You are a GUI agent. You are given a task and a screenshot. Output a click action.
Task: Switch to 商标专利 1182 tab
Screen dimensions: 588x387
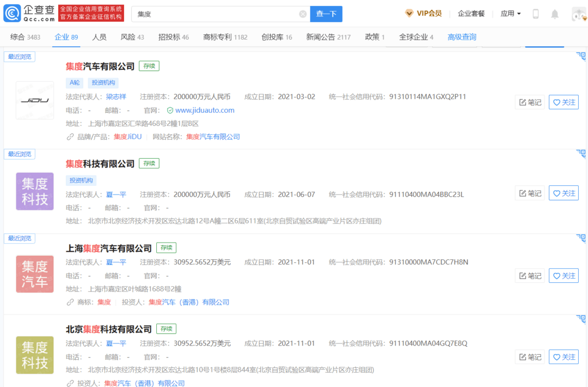225,37
